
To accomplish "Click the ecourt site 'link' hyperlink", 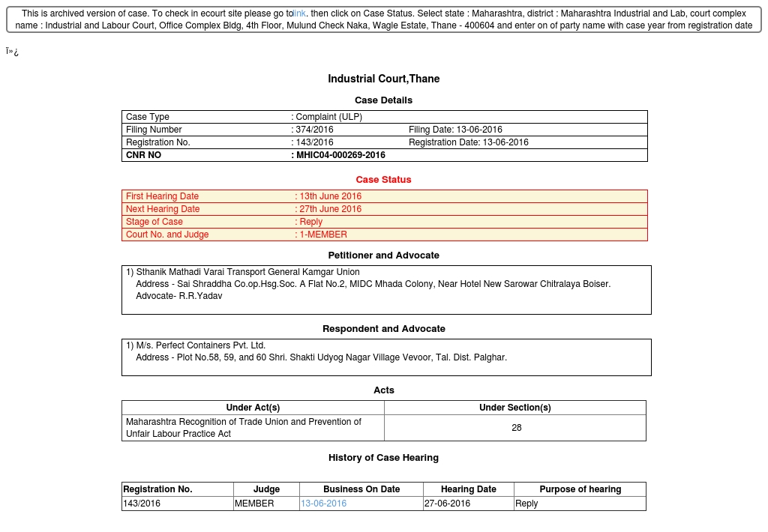I will (x=299, y=13).
